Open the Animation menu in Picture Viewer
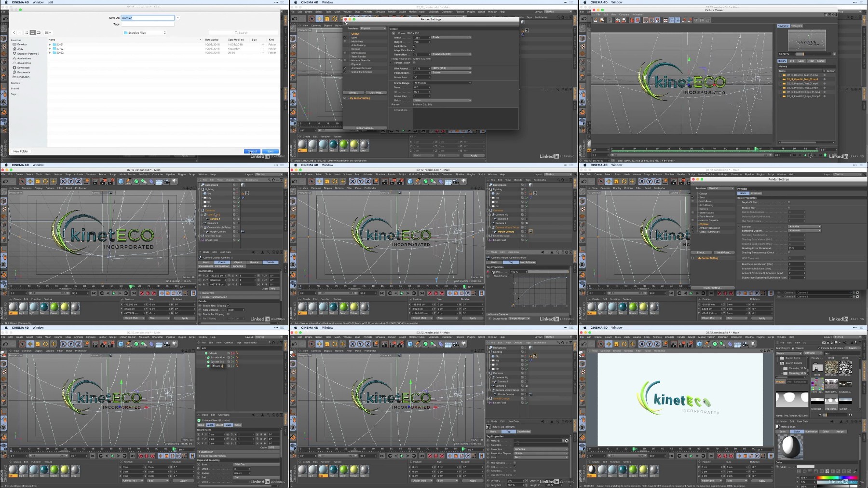Image resolution: width=868 pixels, height=488 pixels. click(x=637, y=14)
